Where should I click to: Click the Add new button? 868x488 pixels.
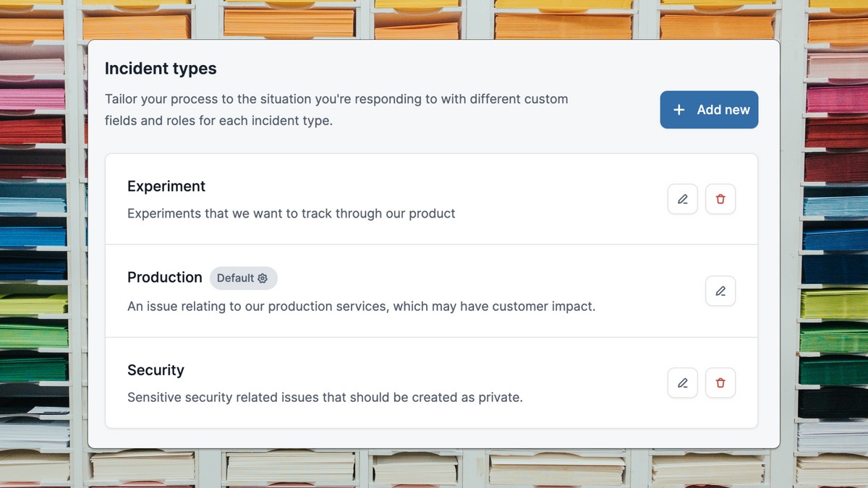tap(709, 109)
